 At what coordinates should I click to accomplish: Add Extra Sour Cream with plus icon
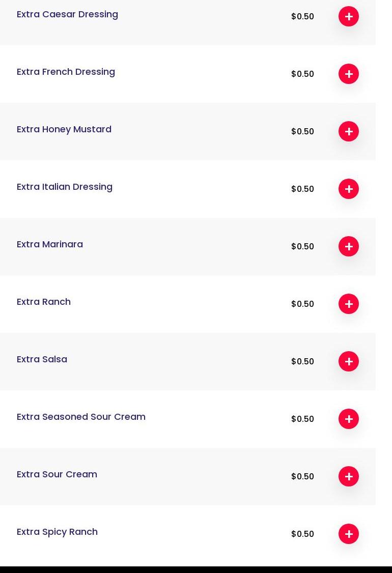[x=349, y=476]
